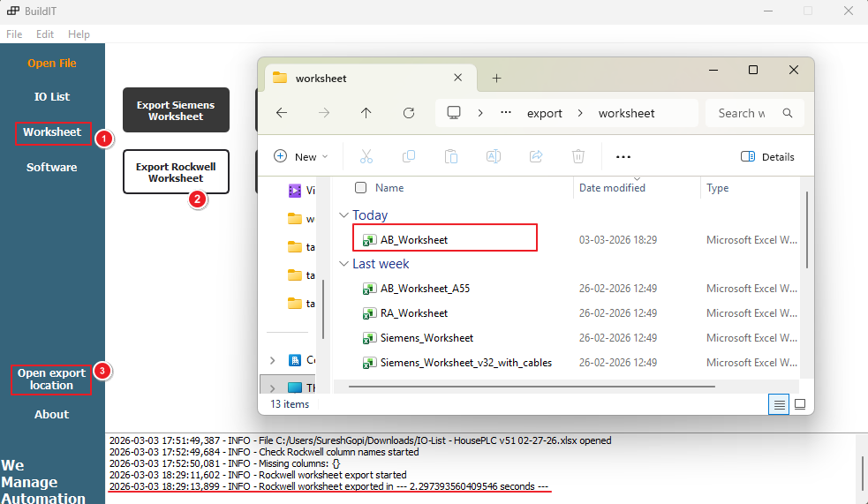This screenshot has width=868, height=504.
Task: Expand This PC in navigation pane
Action: [x=272, y=387]
